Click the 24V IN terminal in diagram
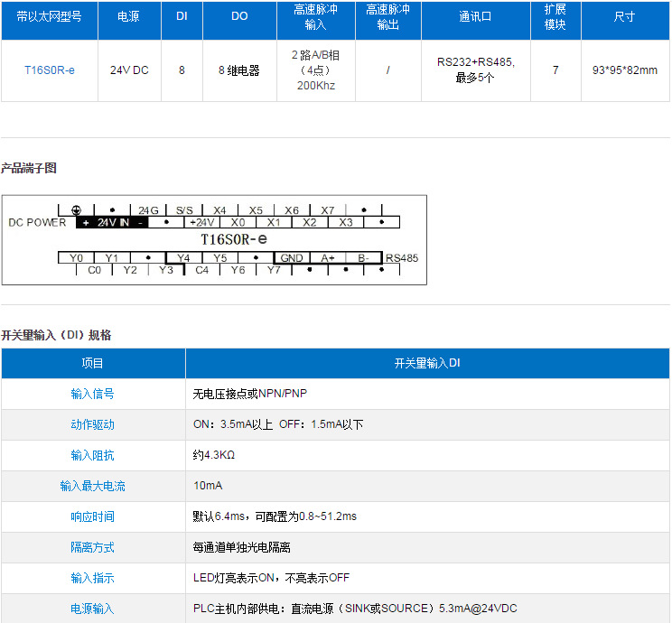Screen dimensions: 672x623 tap(112, 223)
